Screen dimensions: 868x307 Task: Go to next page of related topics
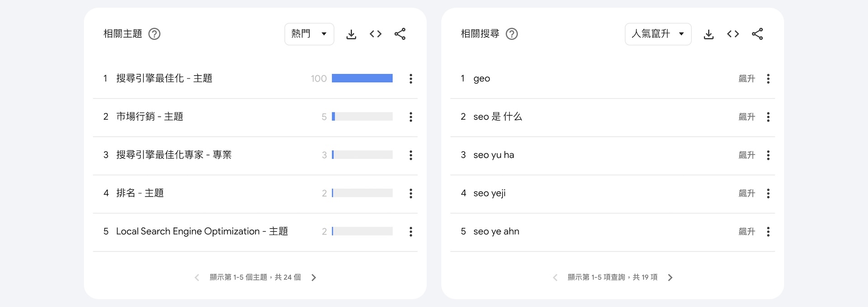point(314,278)
